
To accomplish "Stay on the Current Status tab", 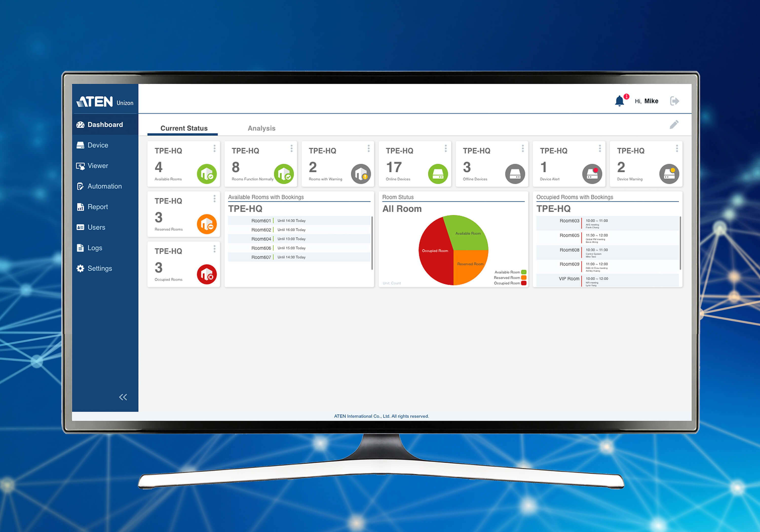I will [184, 128].
